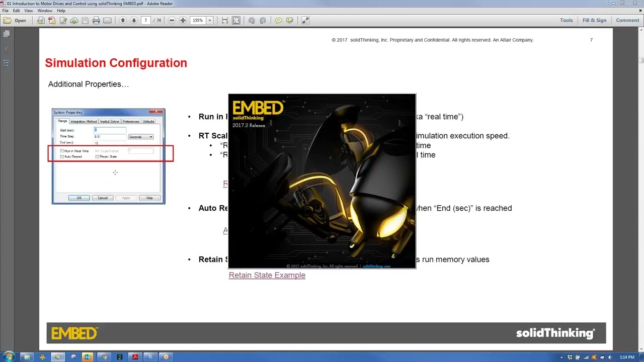This screenshot has width=644, height=362.
Task: Click the sign or edit text pencil icon
Action: (63, 21)
